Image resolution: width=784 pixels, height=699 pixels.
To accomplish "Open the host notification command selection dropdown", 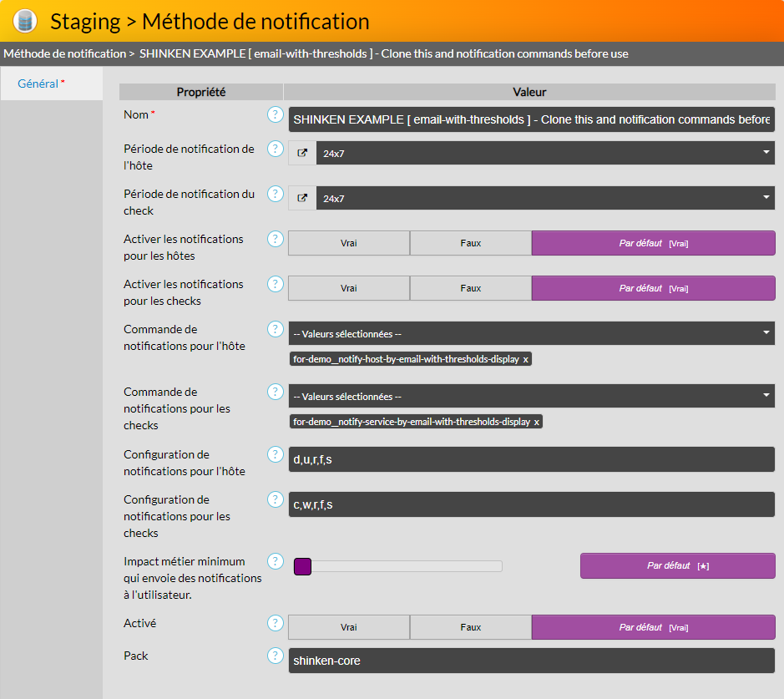I will (x=531, y=333).
